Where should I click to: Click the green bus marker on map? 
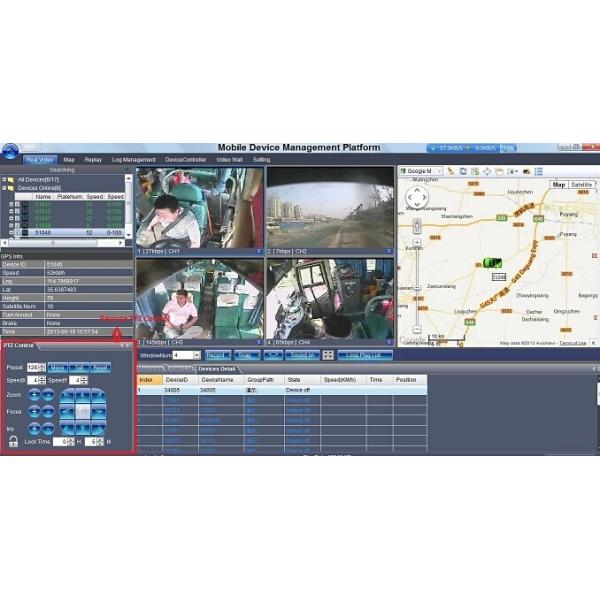pyautogui.click(x=491, y=263)
